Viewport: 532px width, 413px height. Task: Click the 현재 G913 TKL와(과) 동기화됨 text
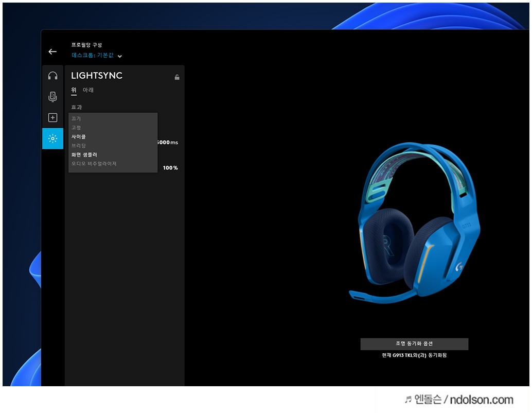tap(414, 355)
